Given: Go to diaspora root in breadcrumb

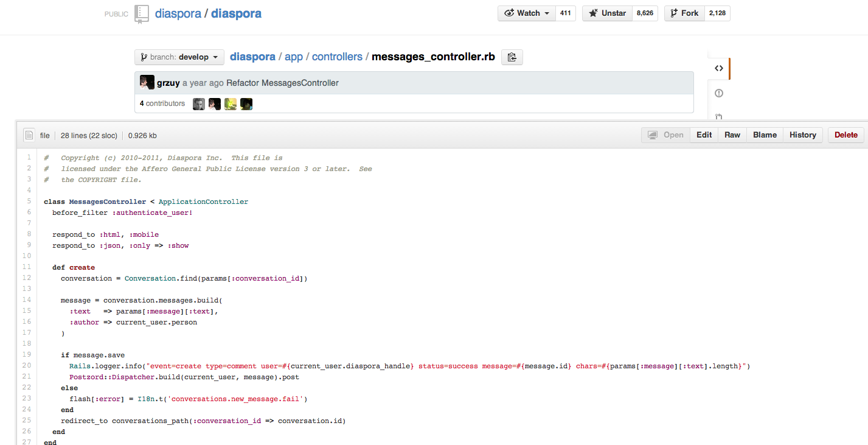Looking at the screenshot, I should point(252,57).
